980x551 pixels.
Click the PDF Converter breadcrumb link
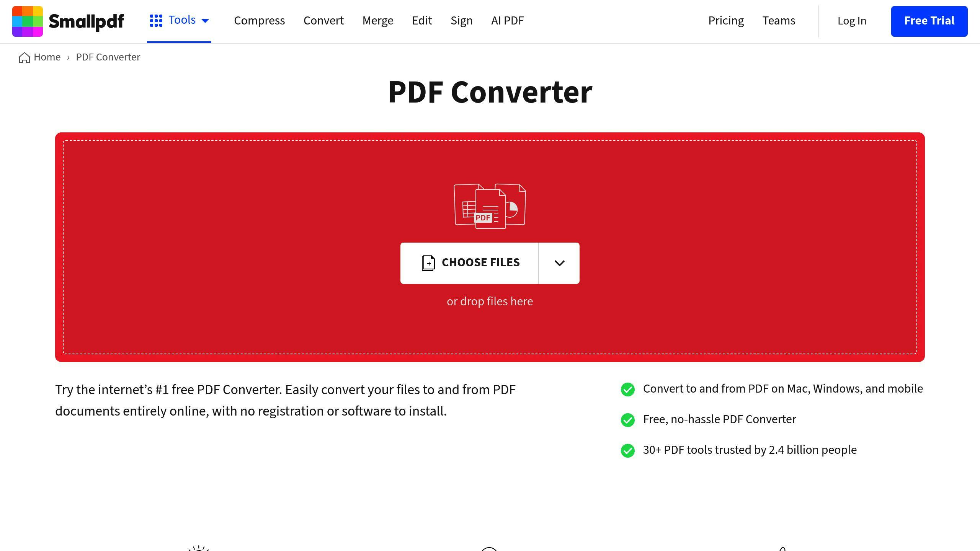(108, 57)
